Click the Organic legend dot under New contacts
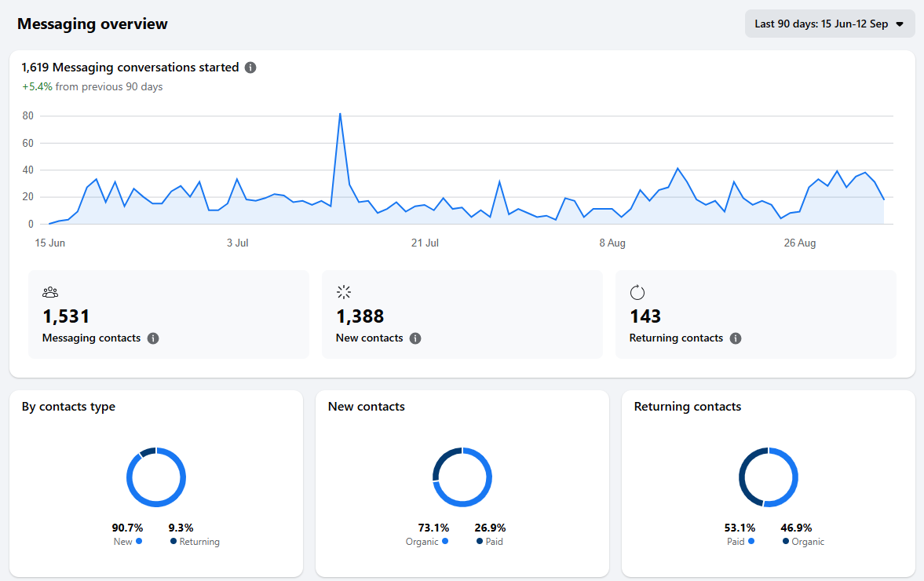The image size is (924, 581). point(445,541)
